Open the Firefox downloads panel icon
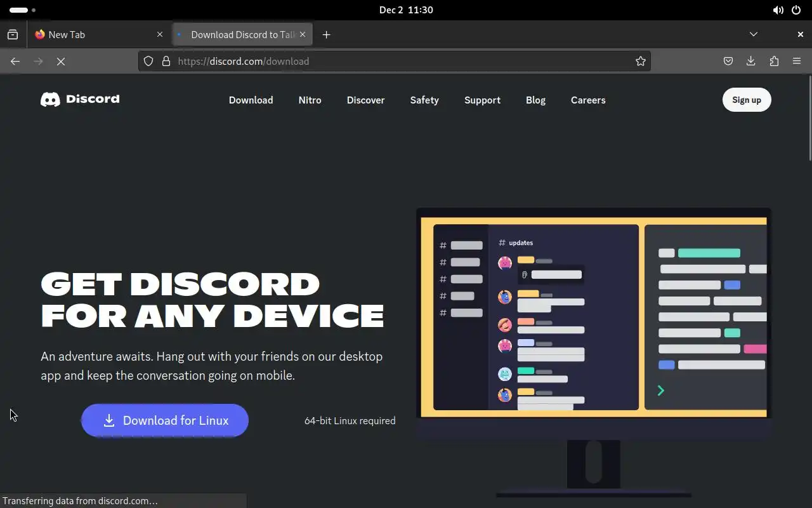 (751, 61)
